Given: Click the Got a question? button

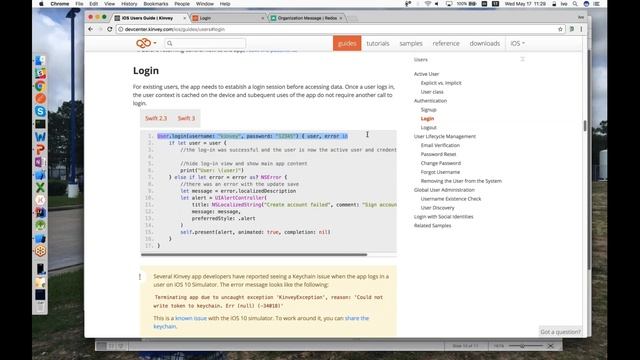Looking at the screenshot, I should point(560,332).
